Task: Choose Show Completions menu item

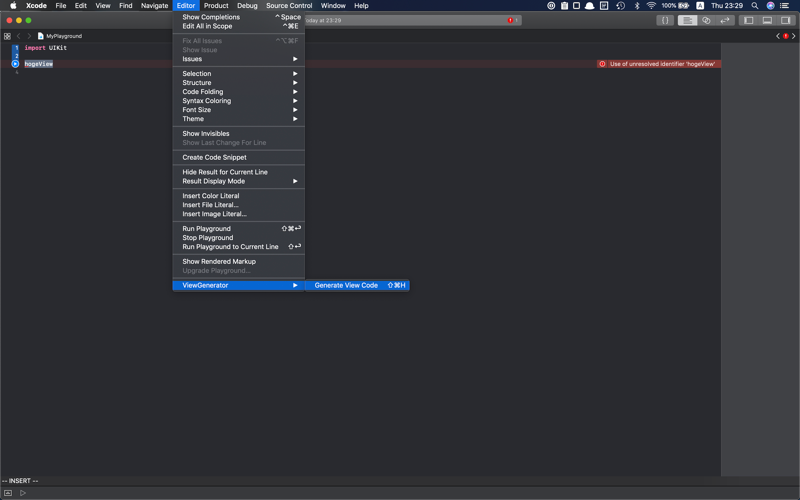Action: (238, 17)
